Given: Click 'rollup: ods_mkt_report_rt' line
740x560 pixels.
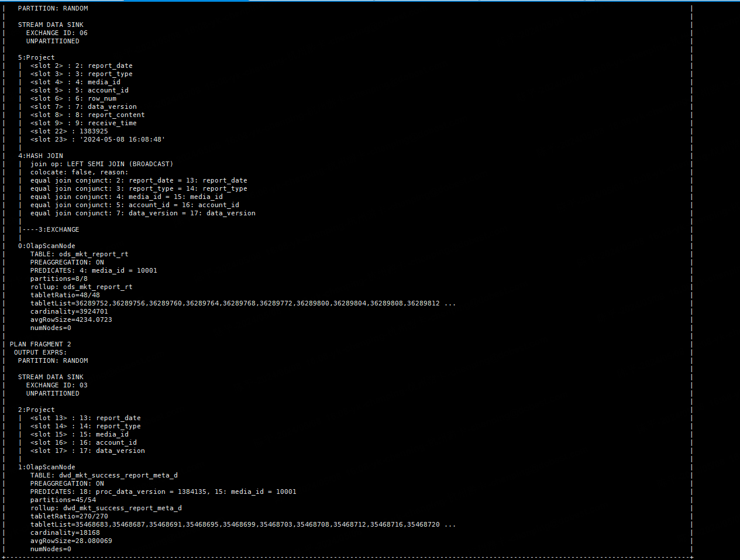Looking at the screenshot, I should (81, 287).
